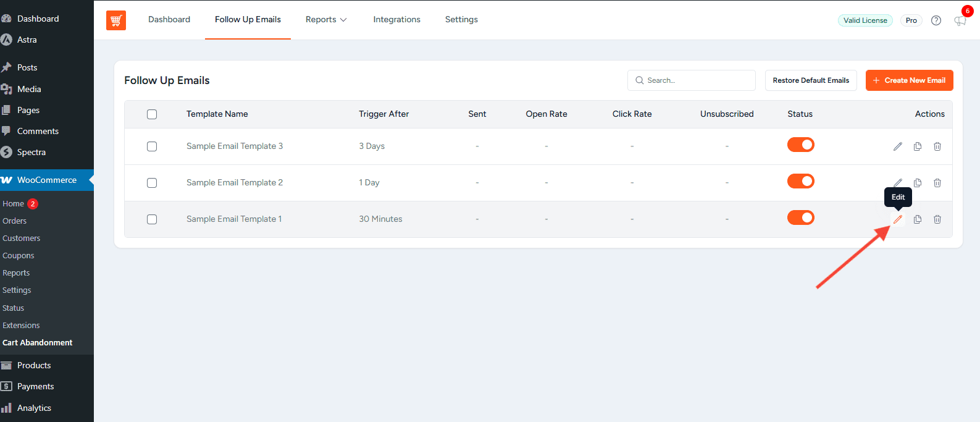This screenshot has height=422, width=980.
Task: Delete Sample Email Template 1 via trash icon
Action: (937, 219)
